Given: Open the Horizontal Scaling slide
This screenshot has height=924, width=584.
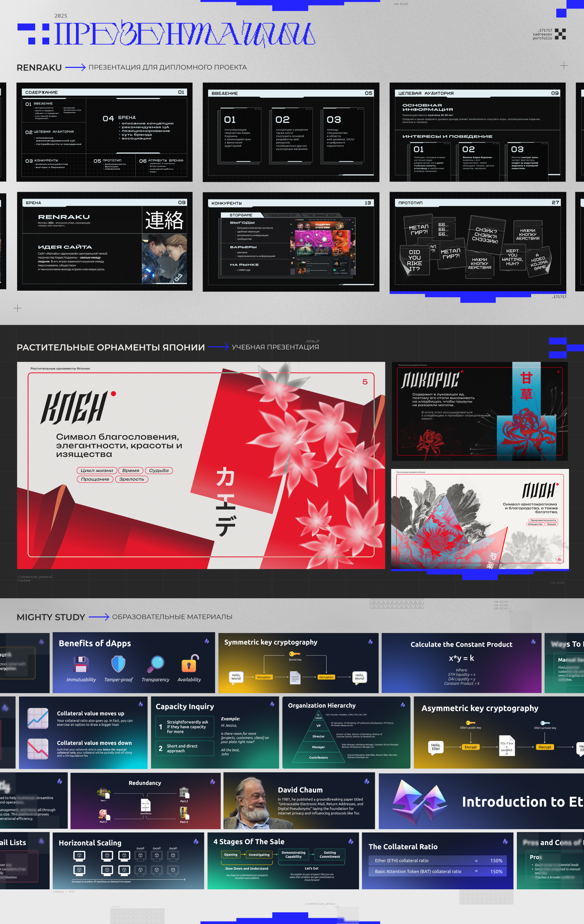Looking at the screenshot, I should pos(128,861).
